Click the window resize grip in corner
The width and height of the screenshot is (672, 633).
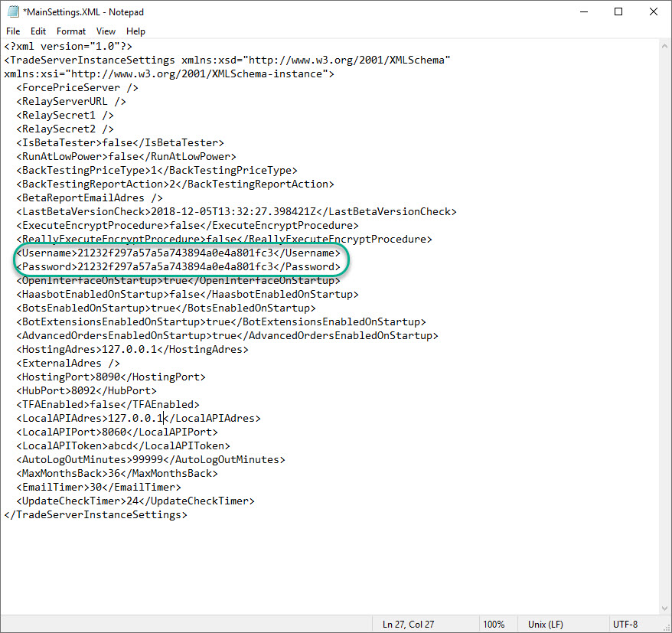[x=667, y=628]
